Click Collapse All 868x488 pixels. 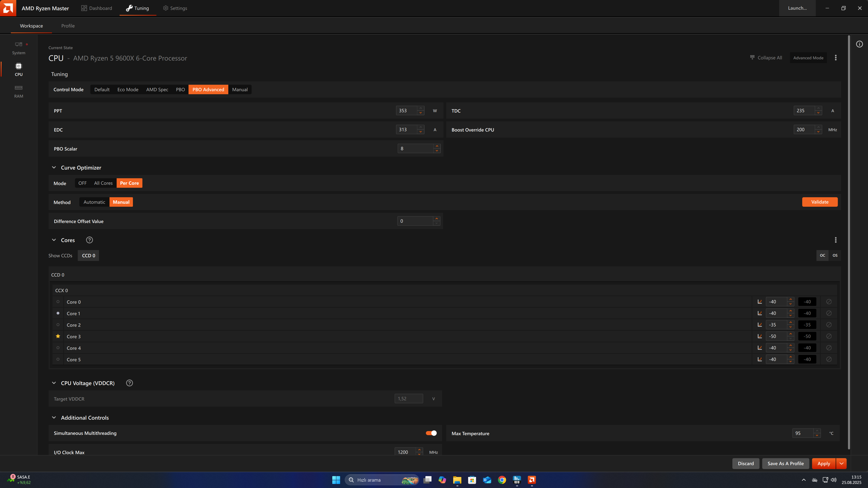[x=766, y=58]
